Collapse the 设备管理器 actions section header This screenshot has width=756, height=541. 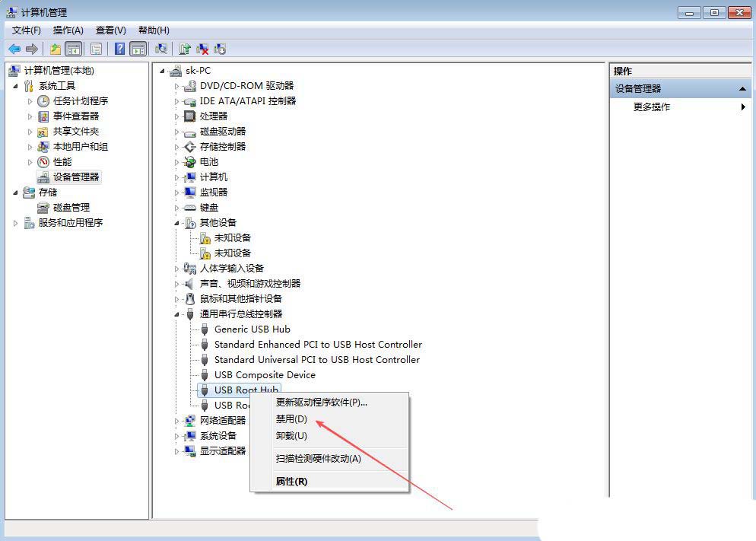click(x=742, y=89)
